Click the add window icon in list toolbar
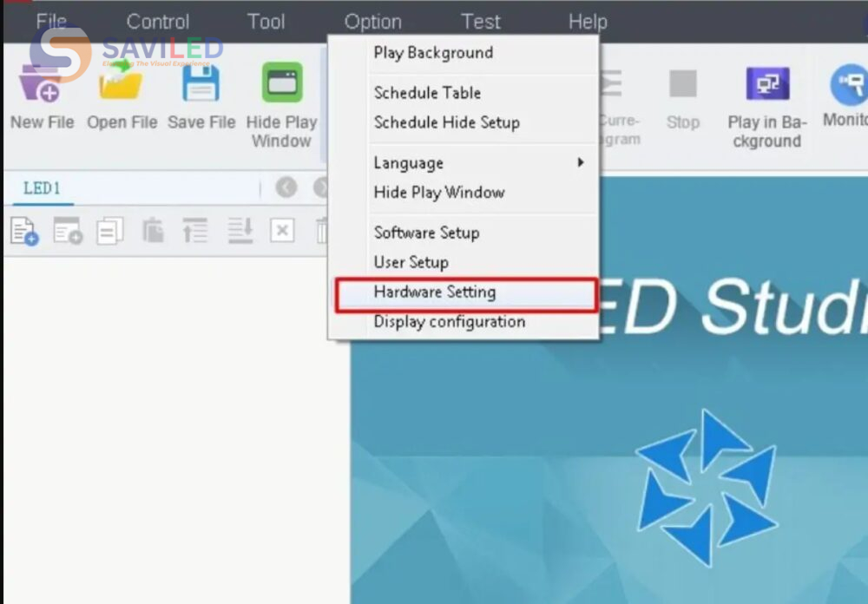The width and height of the screenshot is (868, 604). click(x=67, y=231)
